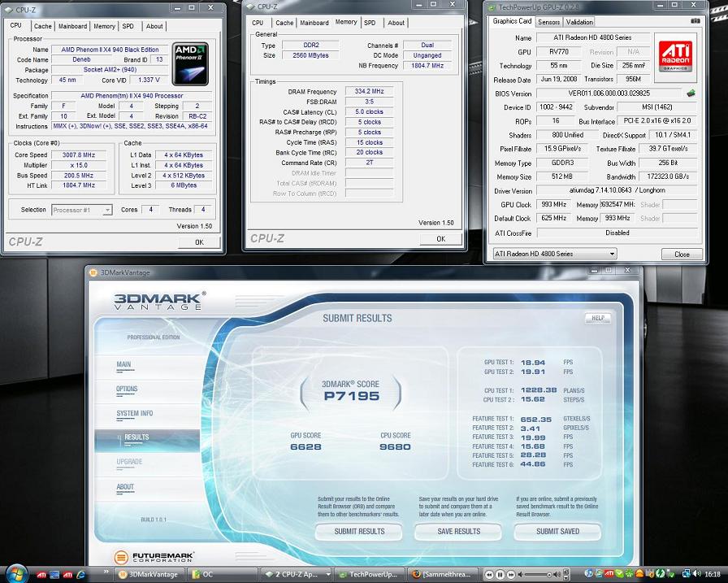Expand grouped CPU-Z taskbar button
Image resolution: width=728 pixels, height=583 pixels.
[295, 574]
